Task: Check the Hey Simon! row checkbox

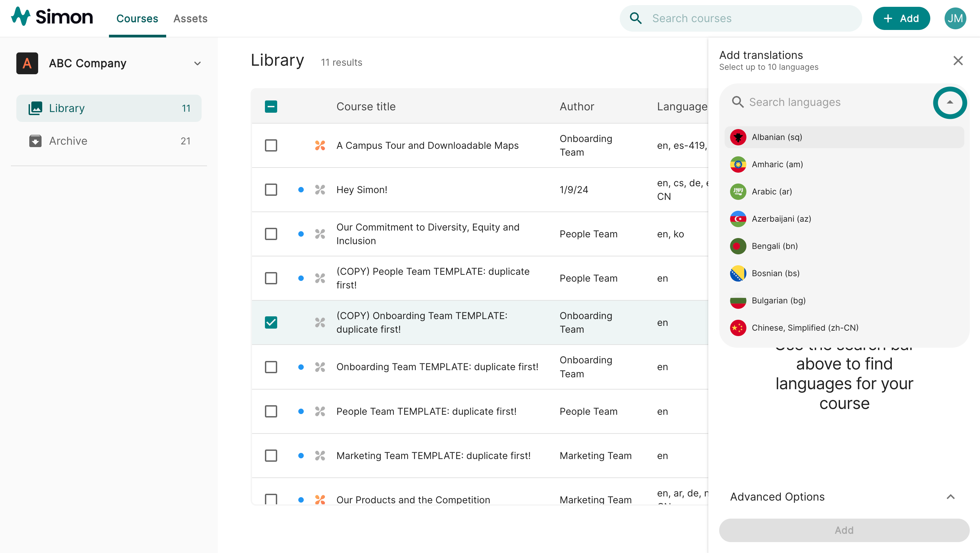Action: pos(271,189)
